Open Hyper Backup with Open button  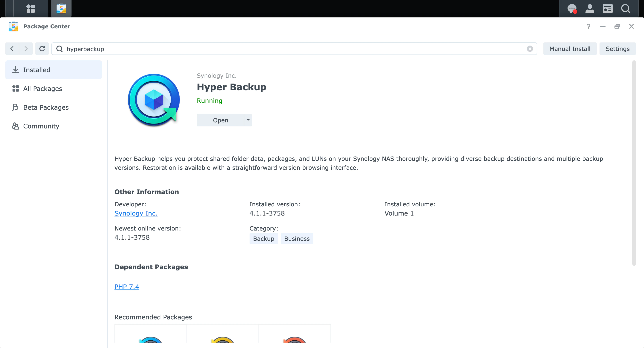coord(220,120)
